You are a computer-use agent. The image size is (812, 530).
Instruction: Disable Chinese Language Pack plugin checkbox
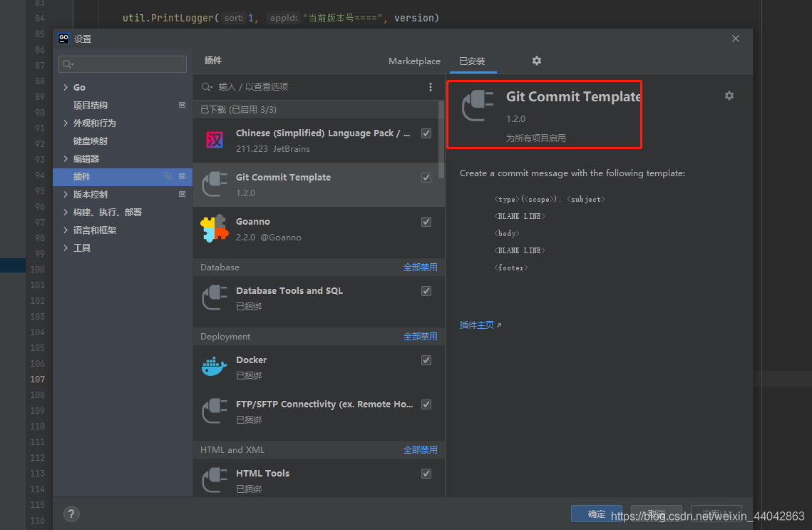(x=426, y=133)
